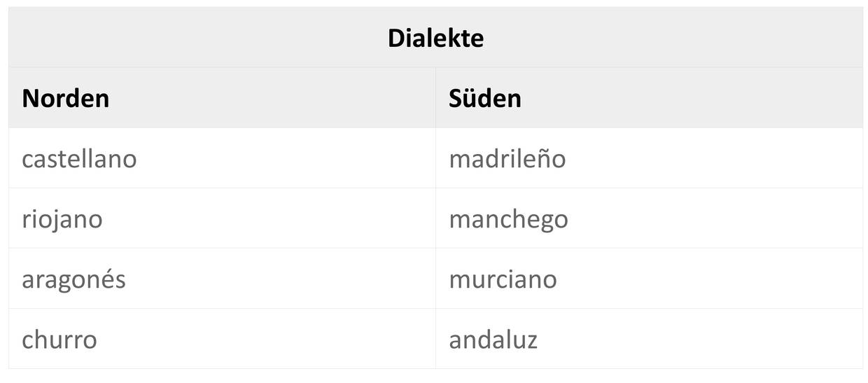
Task: Click the cell directly below castellano
Action: [62, 219]
